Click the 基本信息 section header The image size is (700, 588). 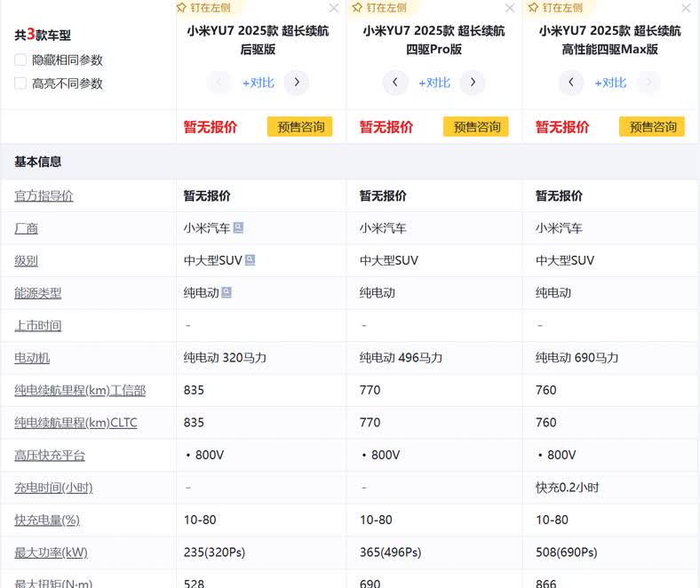pyautogui.click(x=37, y=162)
